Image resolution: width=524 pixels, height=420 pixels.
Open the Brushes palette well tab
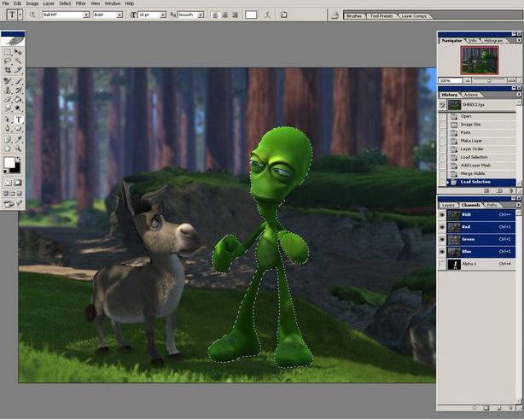(x=354, y=15)
